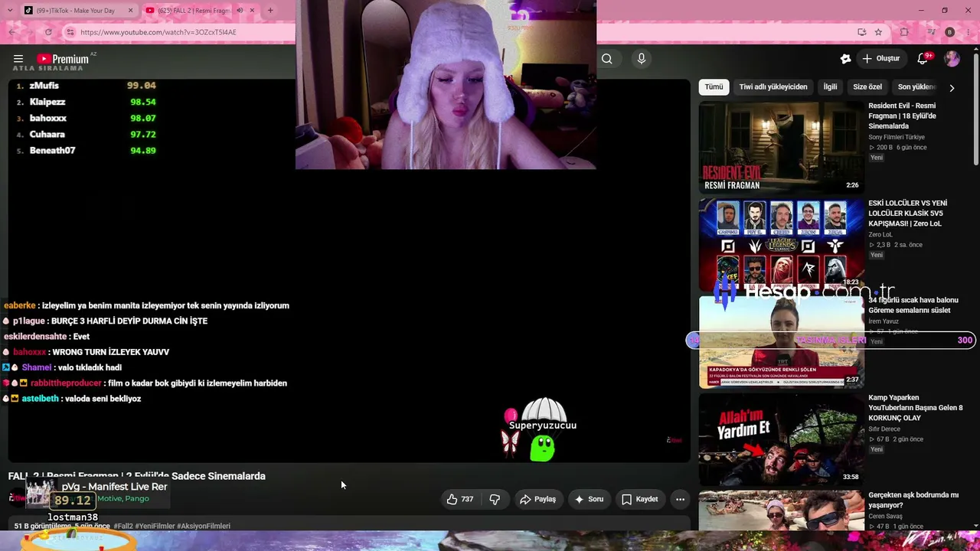
Task: Click the #Fall2 hashtag
Action: [123, 527]
